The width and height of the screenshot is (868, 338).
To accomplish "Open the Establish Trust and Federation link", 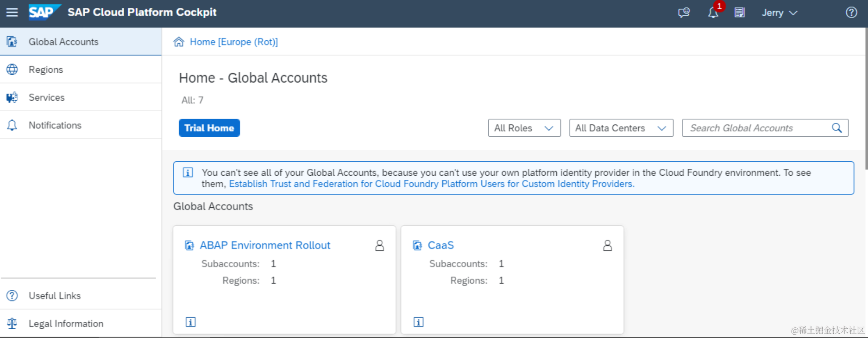I will (432, 184).
